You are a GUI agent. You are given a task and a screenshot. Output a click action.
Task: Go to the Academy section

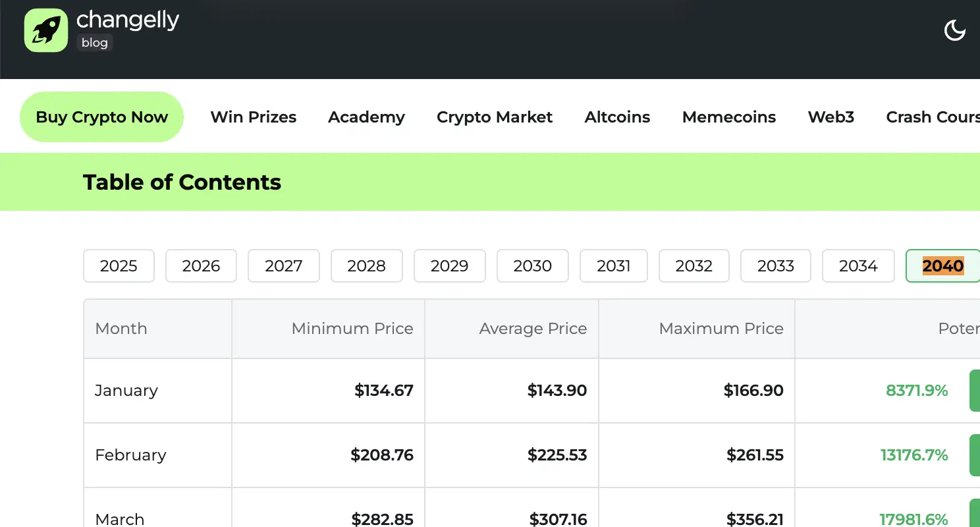click(366, 117)
